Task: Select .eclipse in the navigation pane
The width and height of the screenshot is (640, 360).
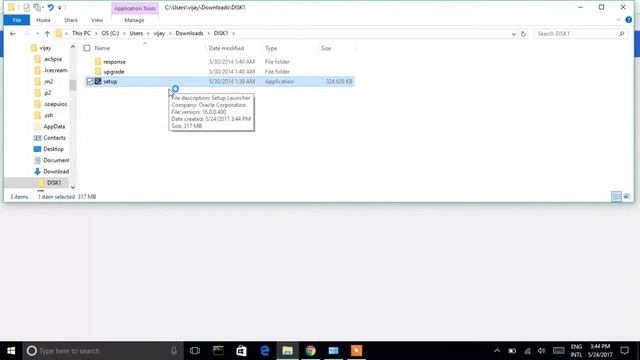Action: click(x=53, y=59)
